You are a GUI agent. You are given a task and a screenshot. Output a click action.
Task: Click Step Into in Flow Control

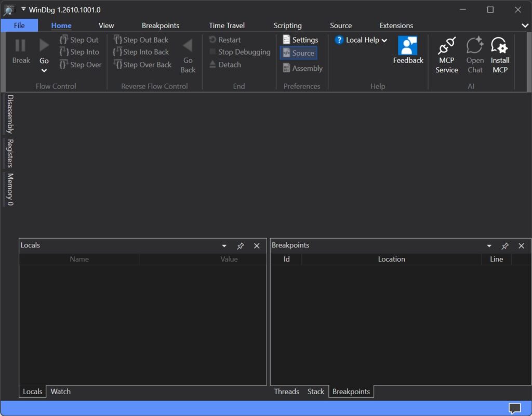[79, 52]
